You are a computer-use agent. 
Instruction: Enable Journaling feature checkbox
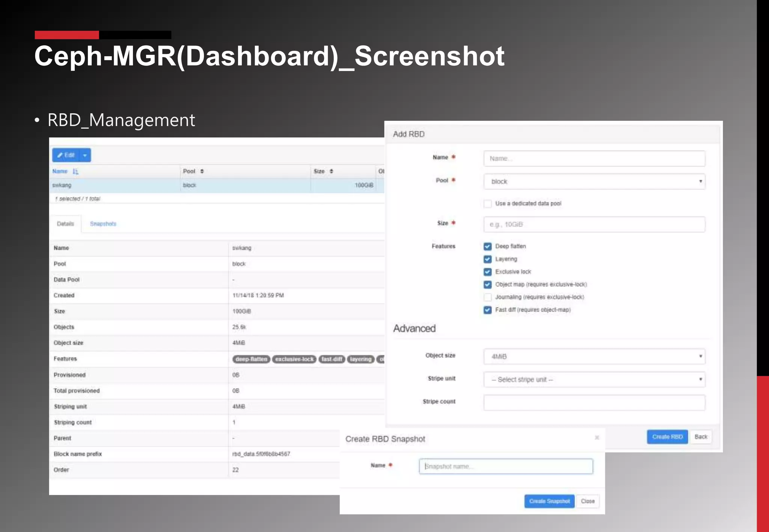(x=487, y=297)
